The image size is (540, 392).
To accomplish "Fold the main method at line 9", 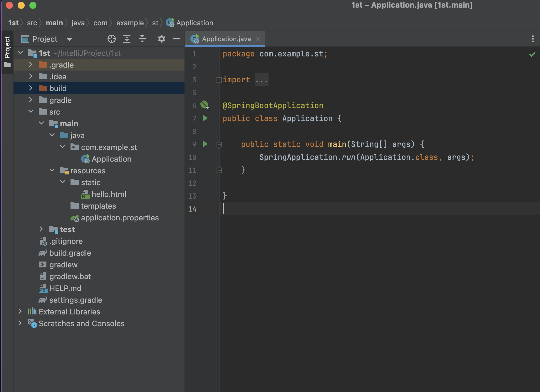I will pos(219,144).
